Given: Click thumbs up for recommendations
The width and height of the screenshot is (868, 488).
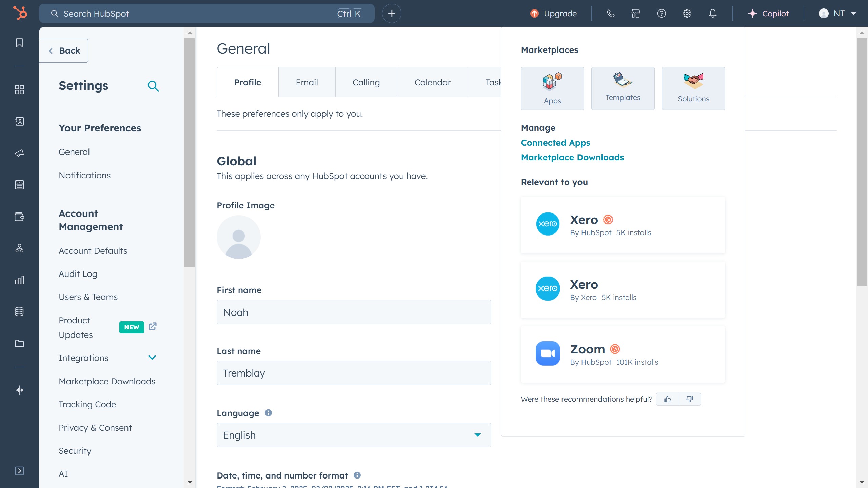Looking at the screenshot, I should tap(667, 399).
